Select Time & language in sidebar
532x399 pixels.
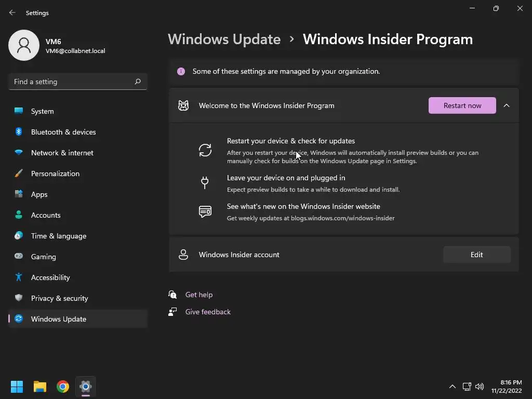tap(58, 236)
